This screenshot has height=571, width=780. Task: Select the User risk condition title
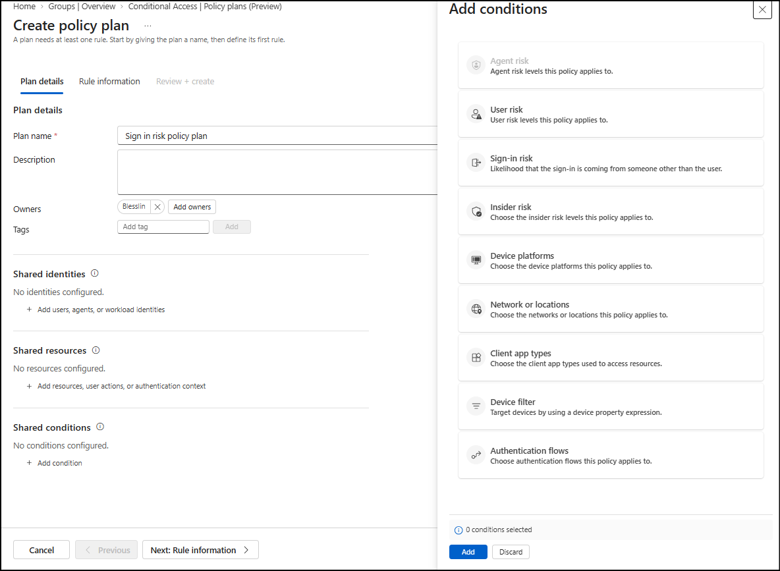tap(506, 109)
